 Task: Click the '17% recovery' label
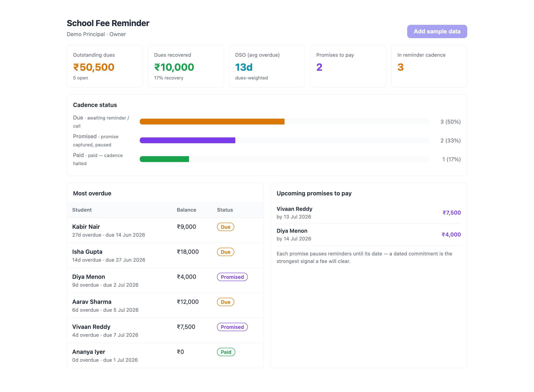coord(169,78)
